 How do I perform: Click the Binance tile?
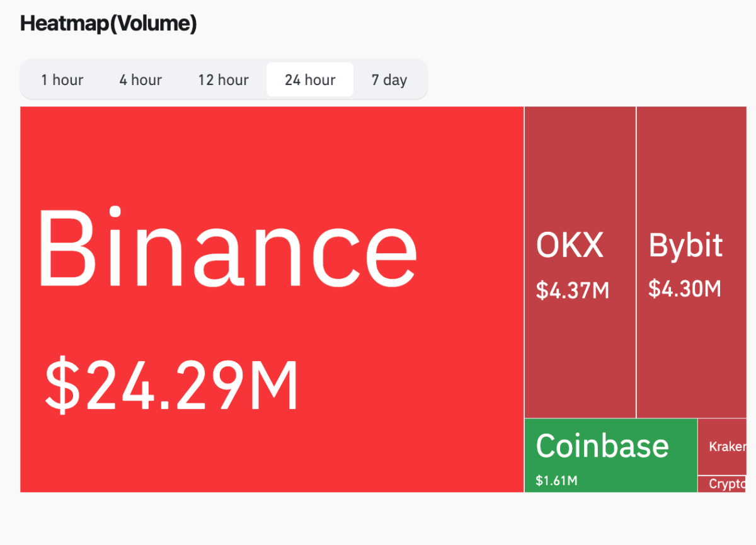[271, 299]
